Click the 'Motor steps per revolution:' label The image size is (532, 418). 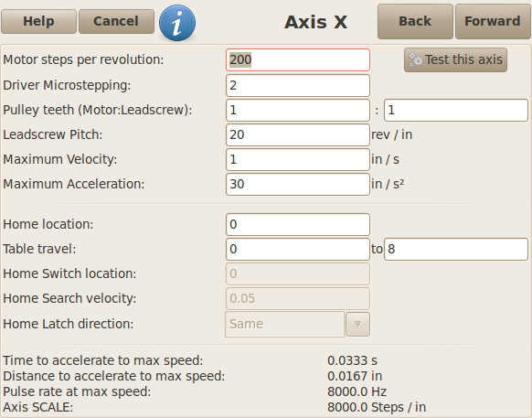point(83,59)
